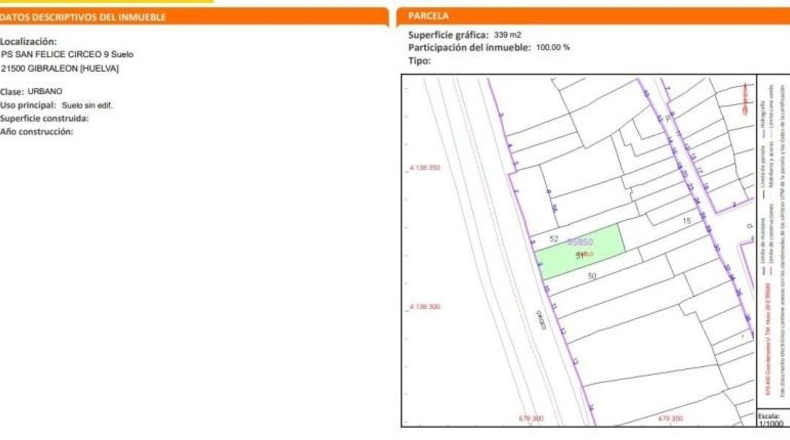Click the URBANO class value
Screen dimensions: 790x440
pos(45,91)
